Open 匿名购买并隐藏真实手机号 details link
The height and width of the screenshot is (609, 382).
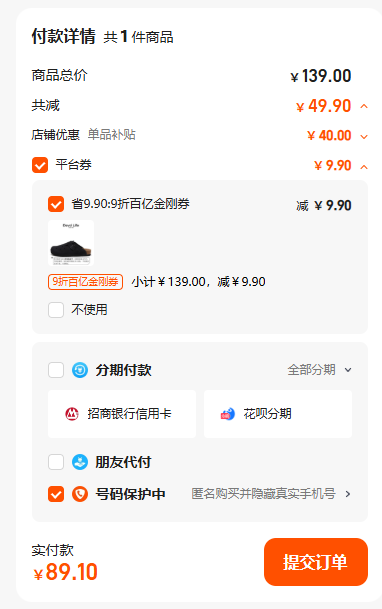(271, 494)
